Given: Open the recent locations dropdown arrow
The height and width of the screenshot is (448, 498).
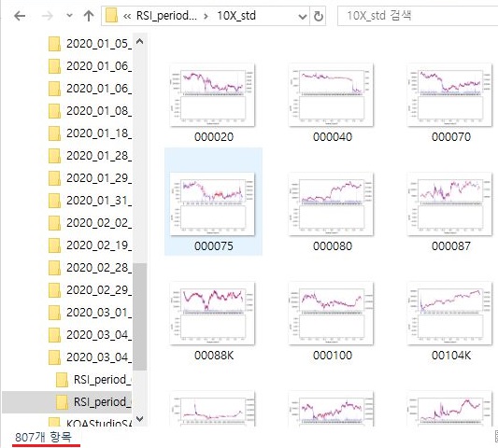Looking at the screenshot, I should pos(69,16).
